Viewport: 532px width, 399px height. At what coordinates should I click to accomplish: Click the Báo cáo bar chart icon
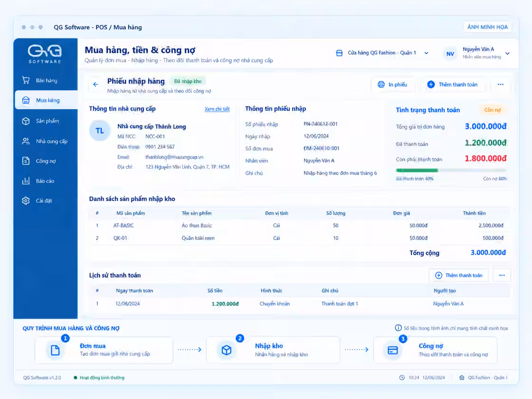pos(26,181)
